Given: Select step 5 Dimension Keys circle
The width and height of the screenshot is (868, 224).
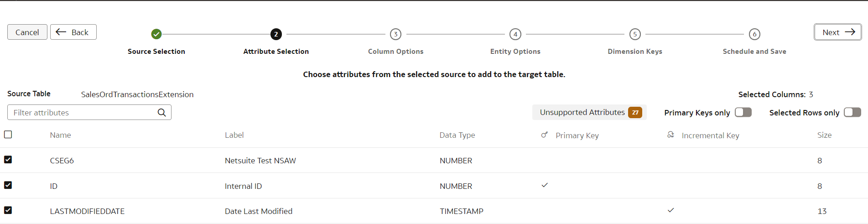Looking at the screenshot, I should point(635,34).
